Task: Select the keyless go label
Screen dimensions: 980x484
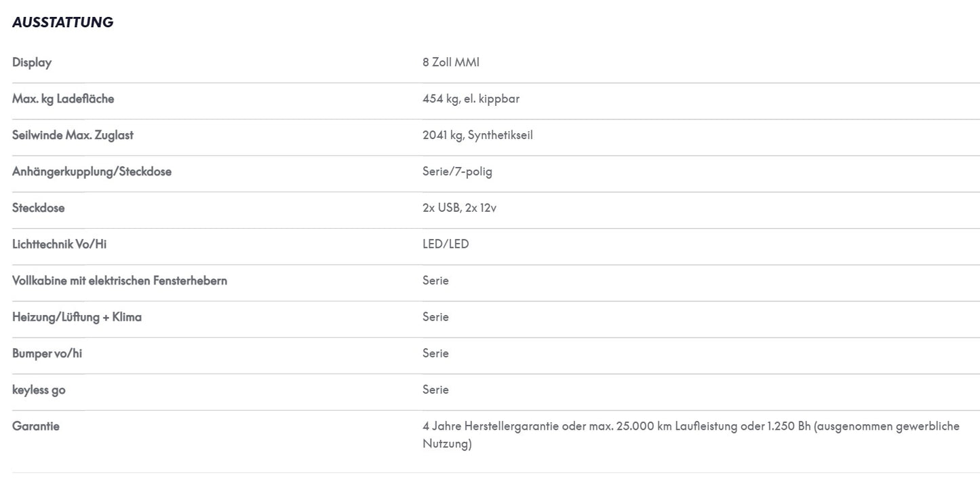Action: [39, 390]
